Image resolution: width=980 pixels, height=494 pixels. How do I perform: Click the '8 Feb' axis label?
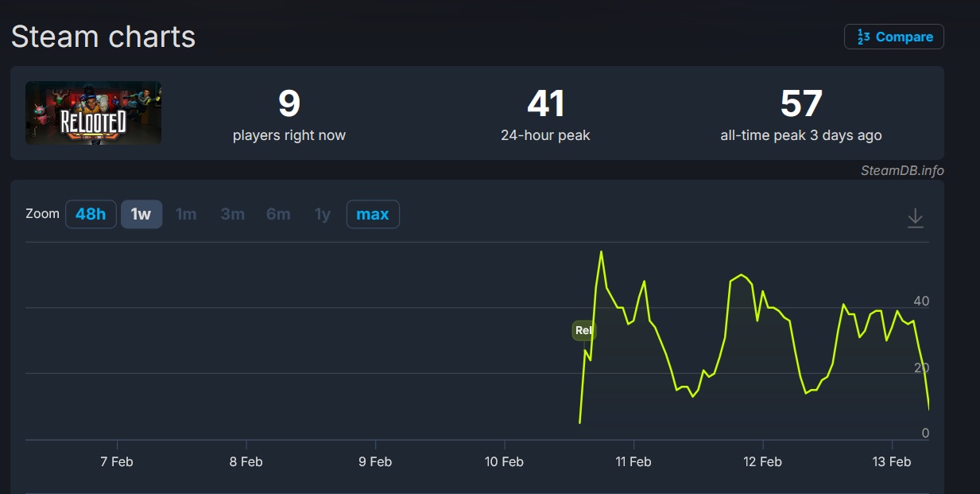click(246, 461)
